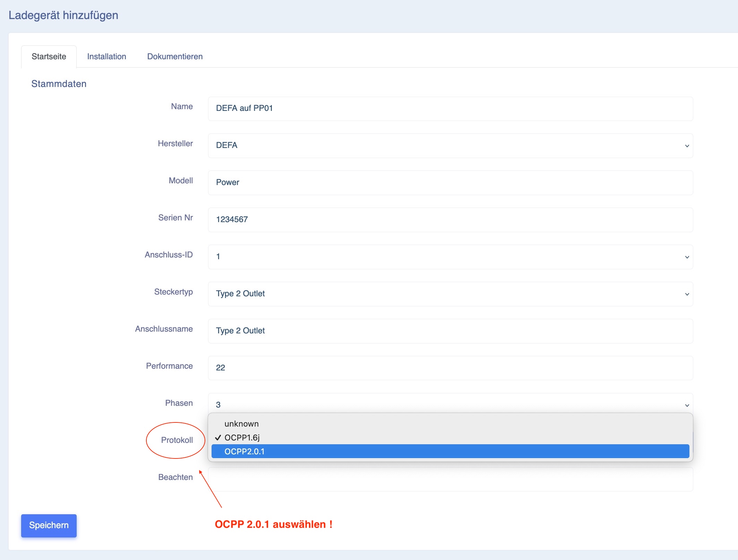Open the Phasen dropdown chevron
This screenshot has width=738, height=560.
click(687, 405)
